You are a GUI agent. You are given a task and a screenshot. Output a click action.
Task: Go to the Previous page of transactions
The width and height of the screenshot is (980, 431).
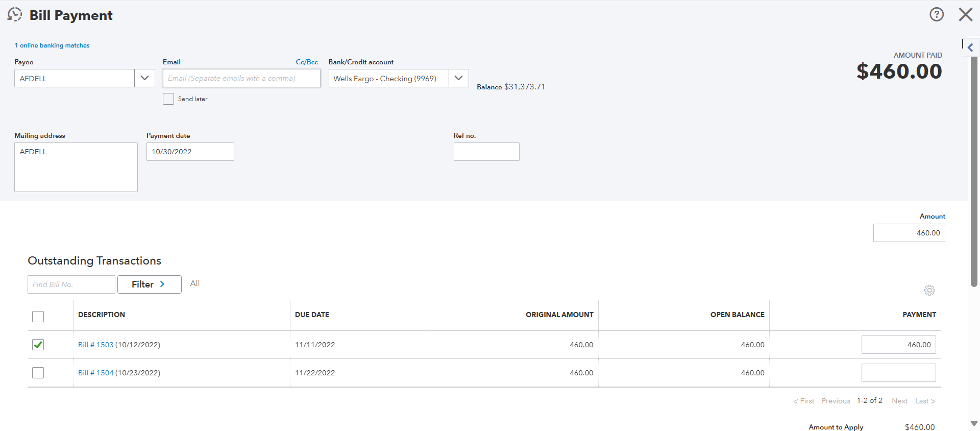click(x=836, y=401)
